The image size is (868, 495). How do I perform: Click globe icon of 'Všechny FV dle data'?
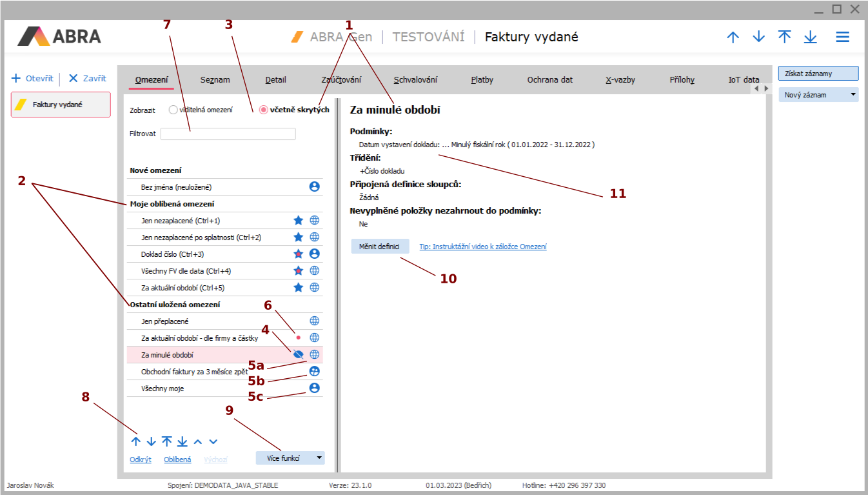pos(315,270)
